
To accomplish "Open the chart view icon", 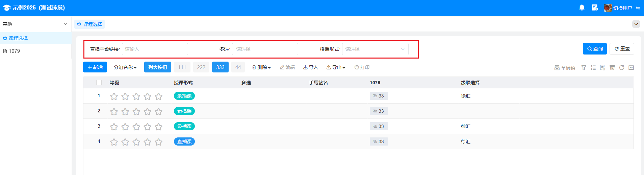I will tap(631, 68).
